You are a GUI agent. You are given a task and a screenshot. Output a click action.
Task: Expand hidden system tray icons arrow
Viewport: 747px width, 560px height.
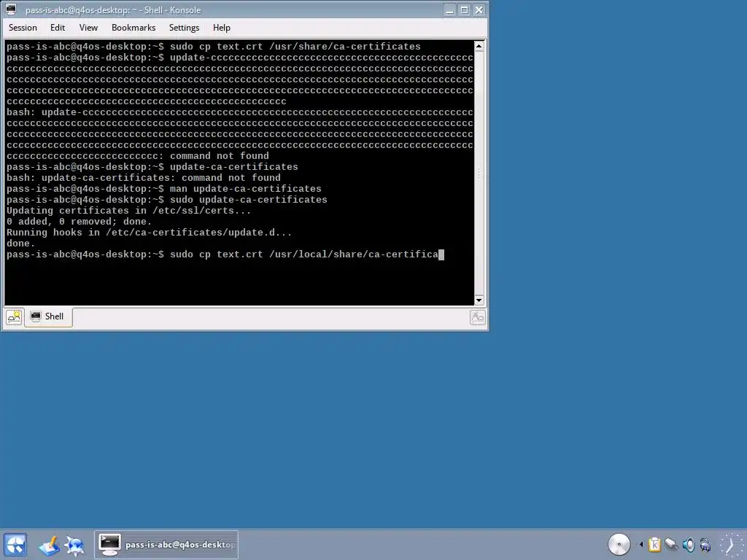640,544
